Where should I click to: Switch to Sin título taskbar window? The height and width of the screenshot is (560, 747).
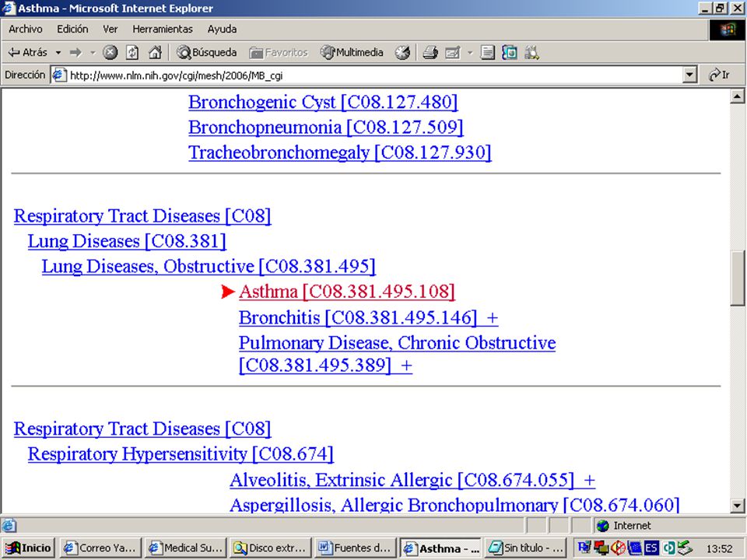click(525, 548)
